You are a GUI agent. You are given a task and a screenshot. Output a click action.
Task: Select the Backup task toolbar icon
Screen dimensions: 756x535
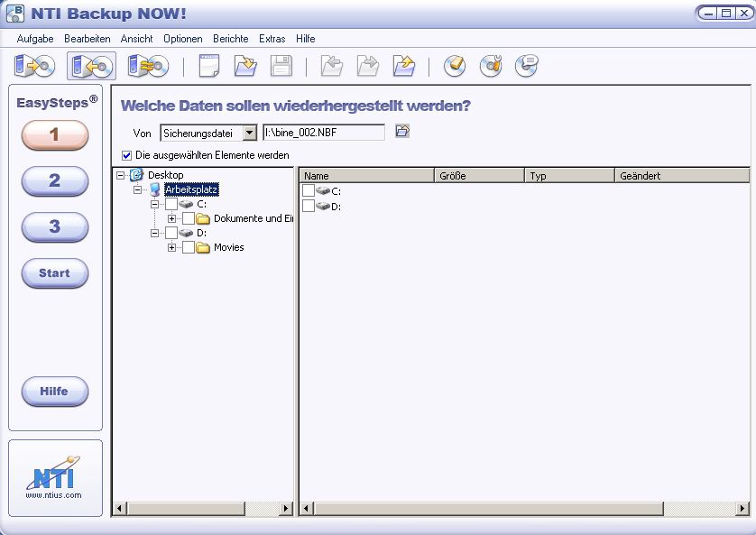[34, 66]
